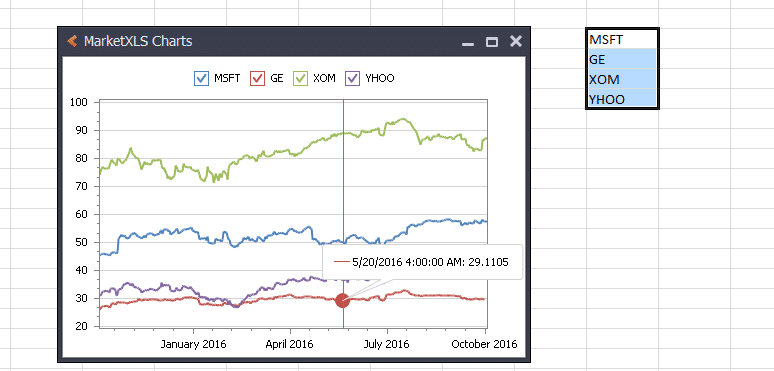Select the XOM spreadsheet cell

(x=622, y=79)
